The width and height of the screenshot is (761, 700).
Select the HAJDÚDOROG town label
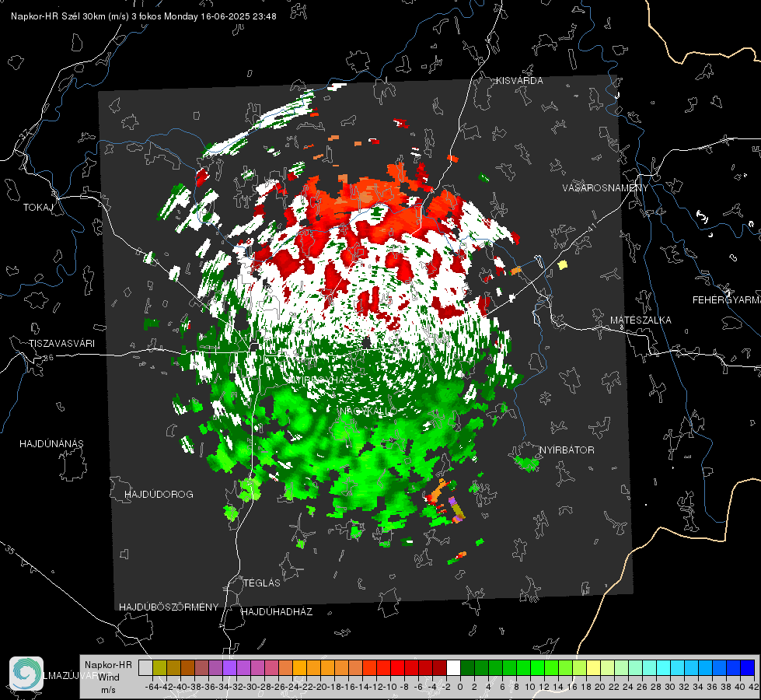[159, 494]
